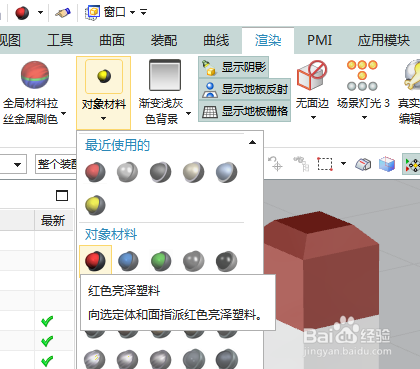This screenshot has width=420, height=369.
Task: Toggle 显示地板反射 option
Action: (x=245, y=89)
